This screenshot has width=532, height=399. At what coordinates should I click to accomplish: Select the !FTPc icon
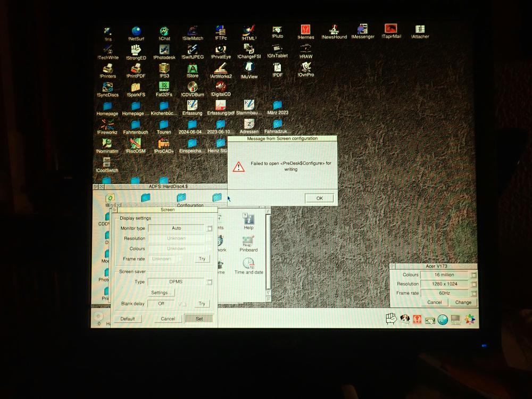221,33
